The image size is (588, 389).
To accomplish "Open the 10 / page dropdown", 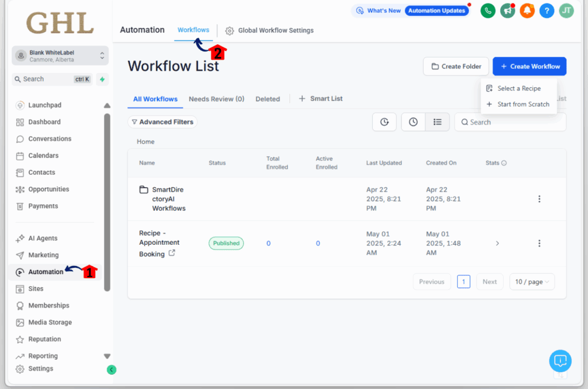I will [x=532, y=282].
